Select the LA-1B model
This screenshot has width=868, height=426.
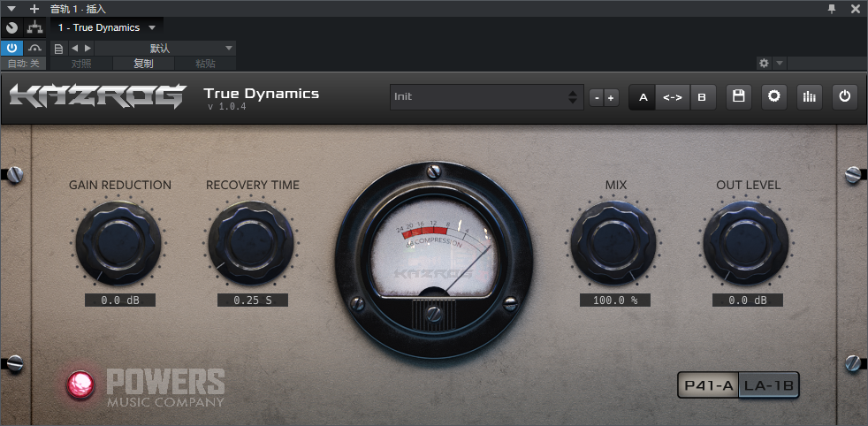[769, 385]
